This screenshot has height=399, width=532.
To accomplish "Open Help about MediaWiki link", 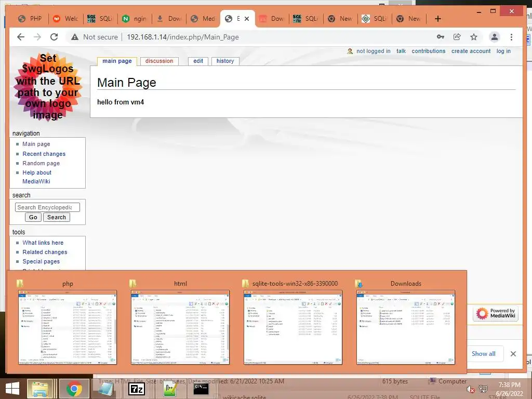I will point(37,177).
